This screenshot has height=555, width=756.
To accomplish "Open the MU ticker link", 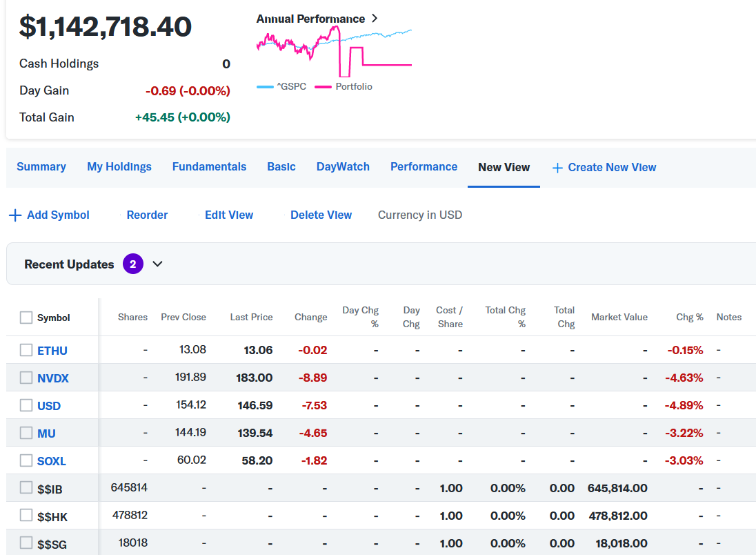I will [46, 434].
